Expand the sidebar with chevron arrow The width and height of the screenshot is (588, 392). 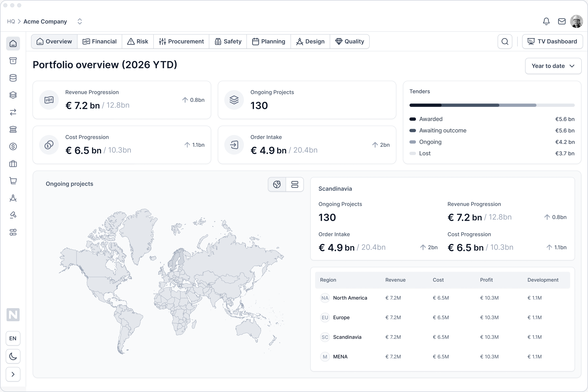point(13,374)
